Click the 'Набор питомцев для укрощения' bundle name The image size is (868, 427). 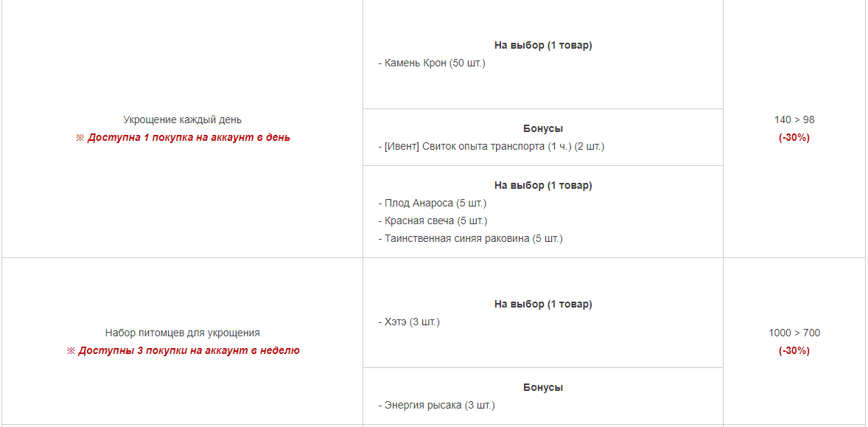[x=182, y=333]
